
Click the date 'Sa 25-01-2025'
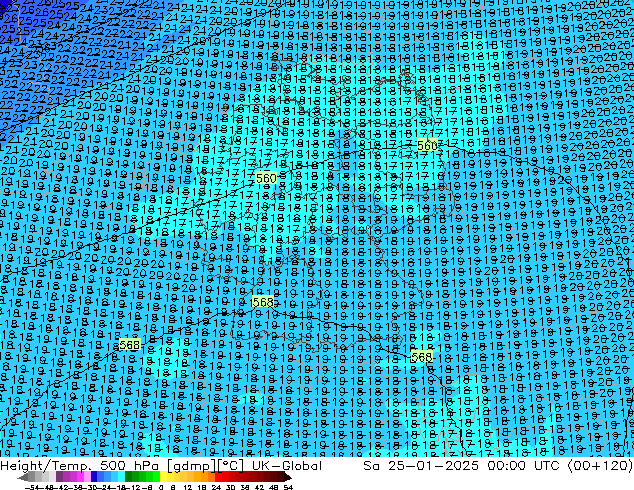pos(421,466)
